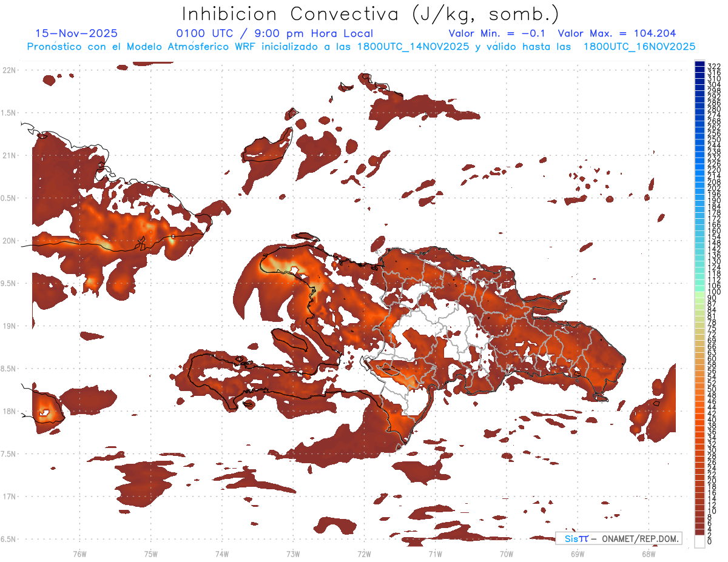Screen dimensions: 728x562
Task: Click the darkest navy swatch atop the colorbar
Action: click(699, 64)
